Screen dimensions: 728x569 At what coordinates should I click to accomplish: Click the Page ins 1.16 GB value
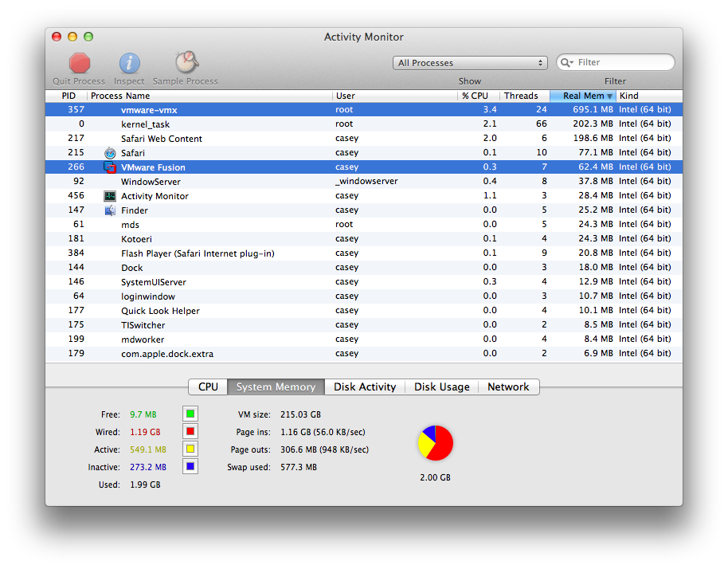coord(323,432)
